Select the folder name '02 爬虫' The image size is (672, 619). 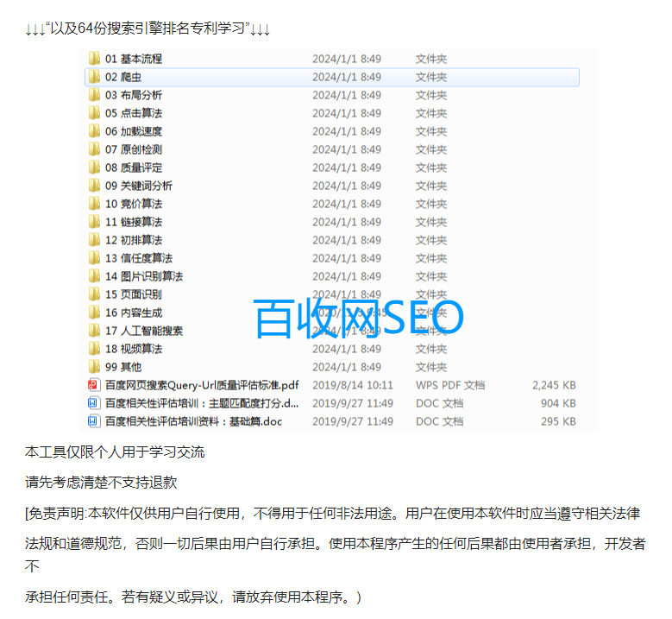pos(123,77)
